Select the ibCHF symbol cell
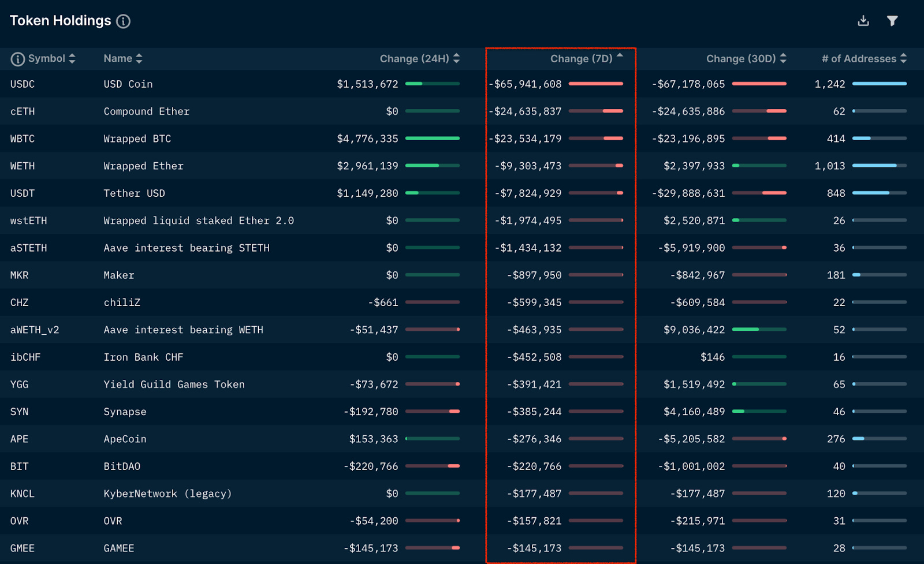Viewport: 924px width, 564px height. coord(25,357)
